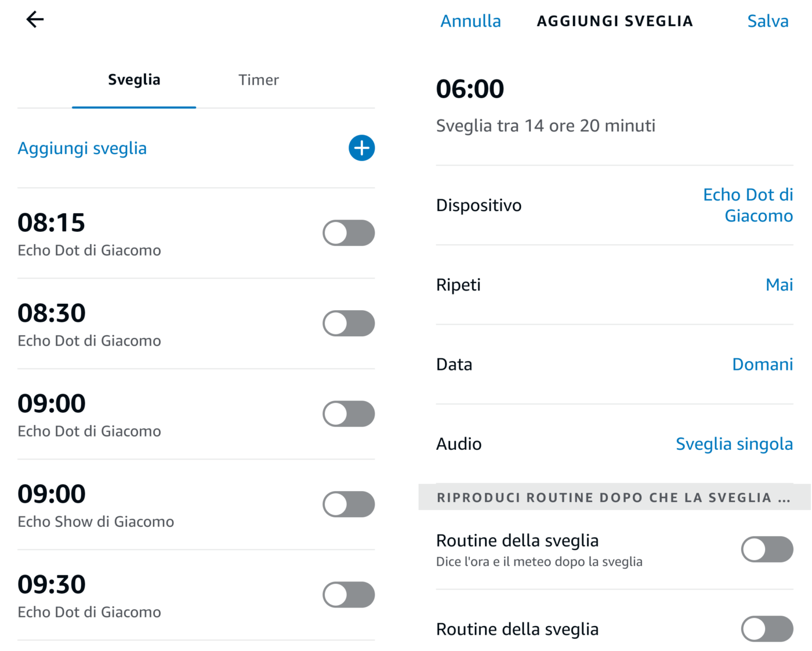812x651 pixels.
Task: Tap the back arrow icon
Action: click(x=35, y=20)
